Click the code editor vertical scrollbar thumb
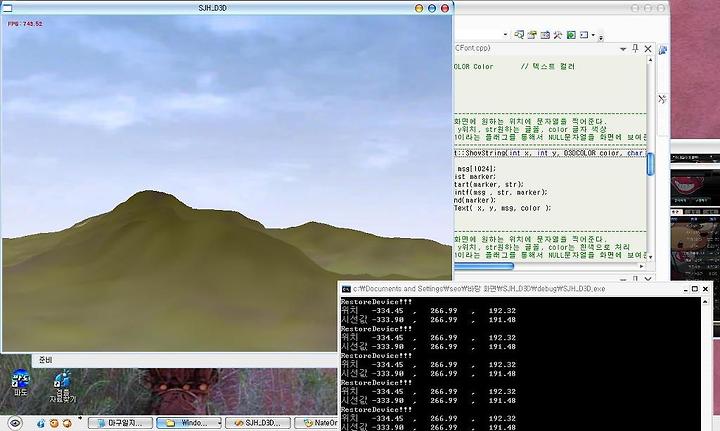 click(650, 164)
